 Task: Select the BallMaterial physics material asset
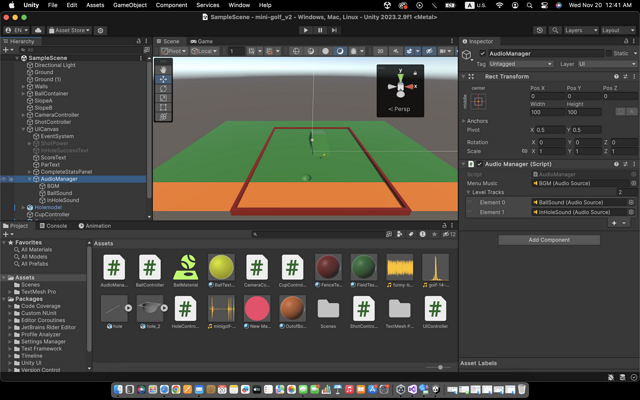tap(186, 271)
